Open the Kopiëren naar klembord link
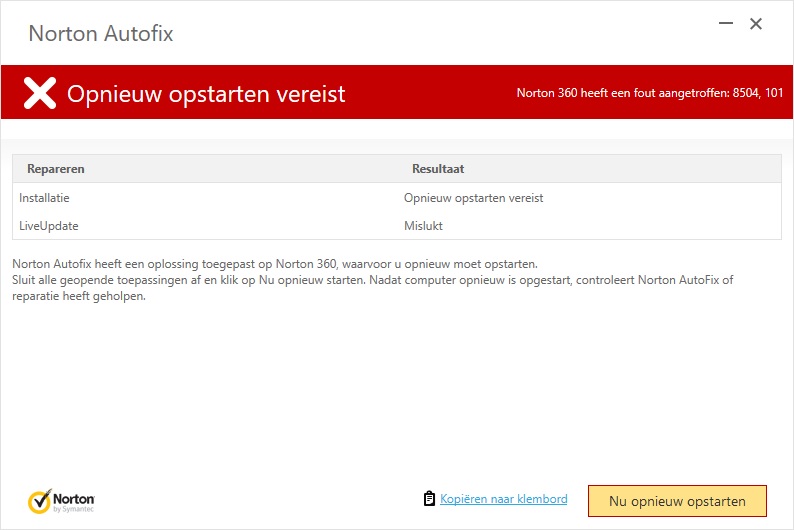 [503, 499]
